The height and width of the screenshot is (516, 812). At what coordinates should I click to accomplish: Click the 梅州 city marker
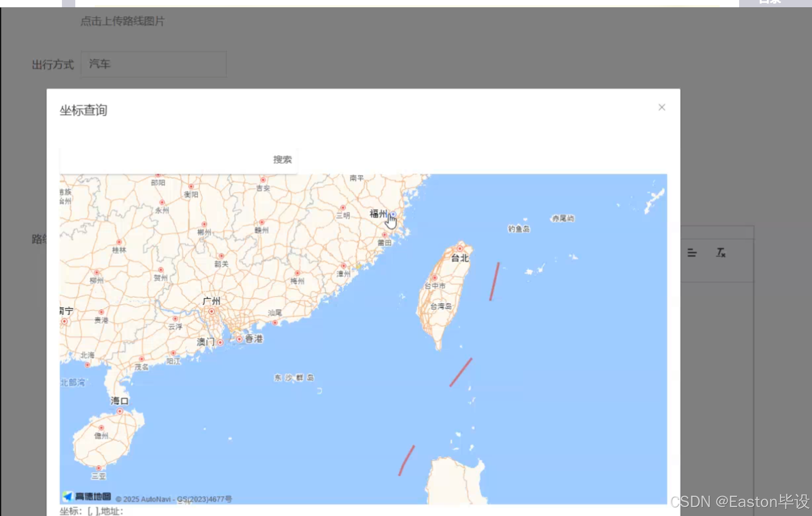click(297, 273)
